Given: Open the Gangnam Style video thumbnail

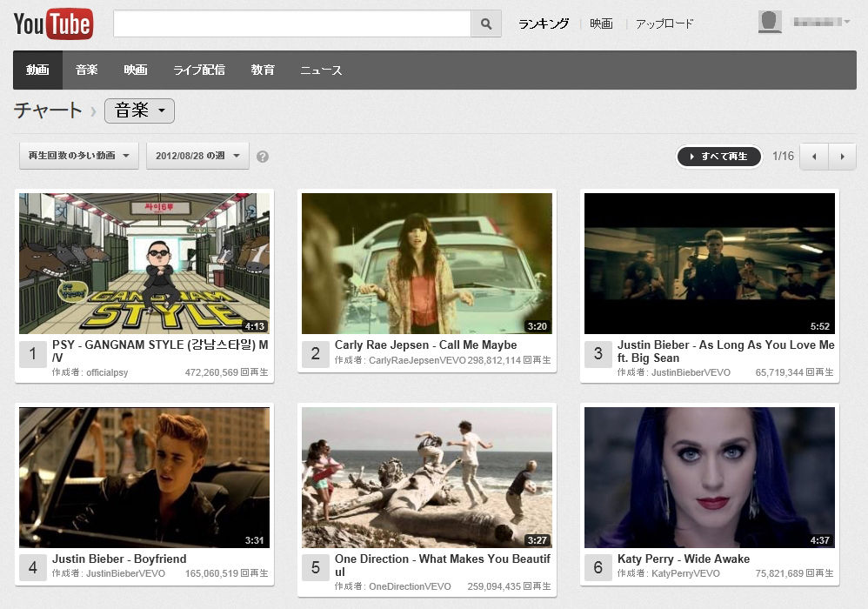Looking at the screenshot, I should [x=144, y=264].
